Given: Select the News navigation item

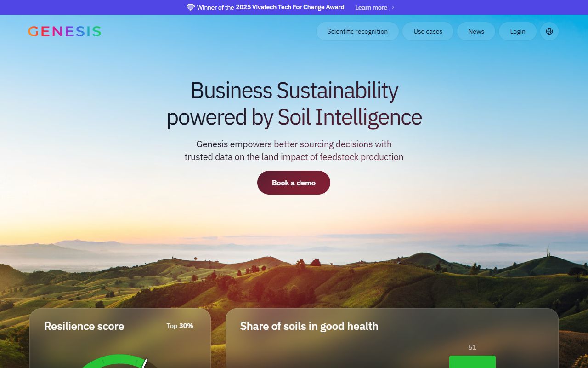Looking at the screenshot, I should (x=476, y=31).
